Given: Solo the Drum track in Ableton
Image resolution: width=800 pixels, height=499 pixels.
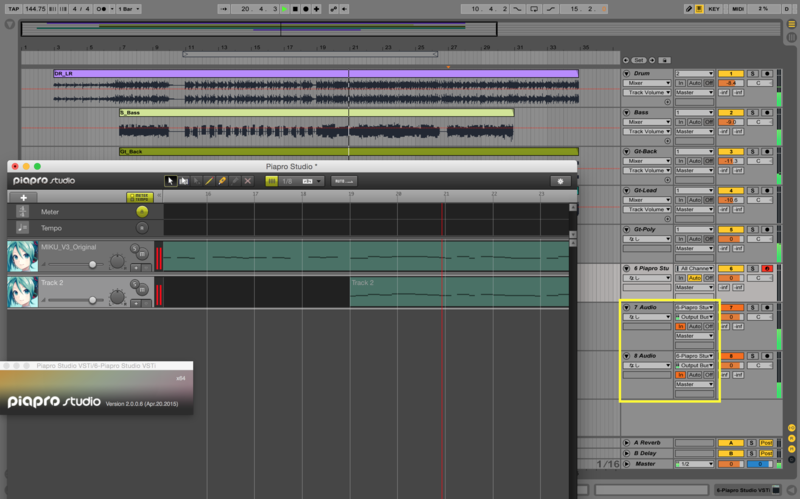Looking at the screenshot, I should (753, 73).
